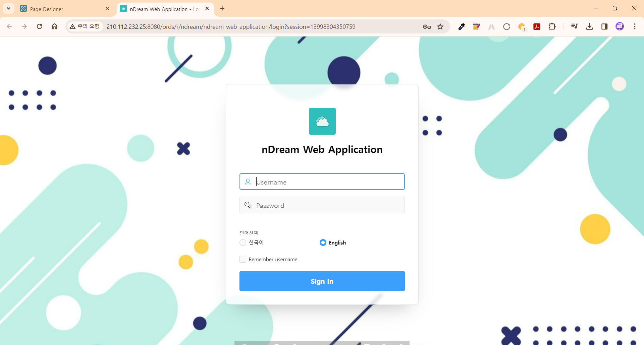
Task: Open the yellow badge extension icon
Action: coord(522,27)
